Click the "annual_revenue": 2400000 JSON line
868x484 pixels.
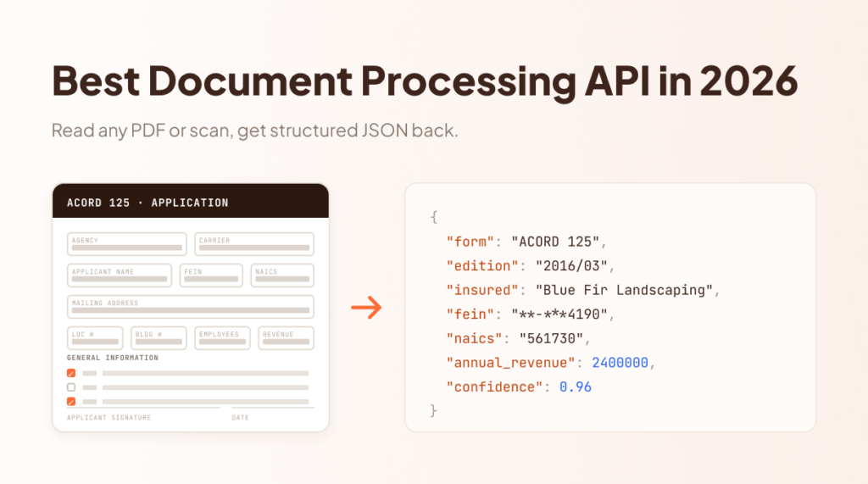[x=551, y=363]
